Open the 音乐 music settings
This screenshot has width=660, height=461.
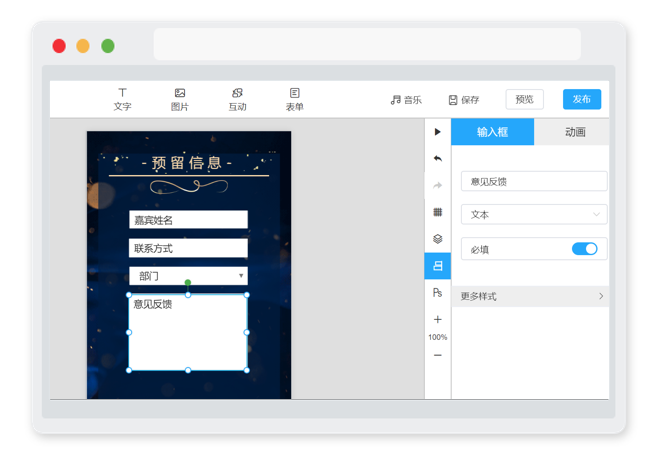[406, 100]
